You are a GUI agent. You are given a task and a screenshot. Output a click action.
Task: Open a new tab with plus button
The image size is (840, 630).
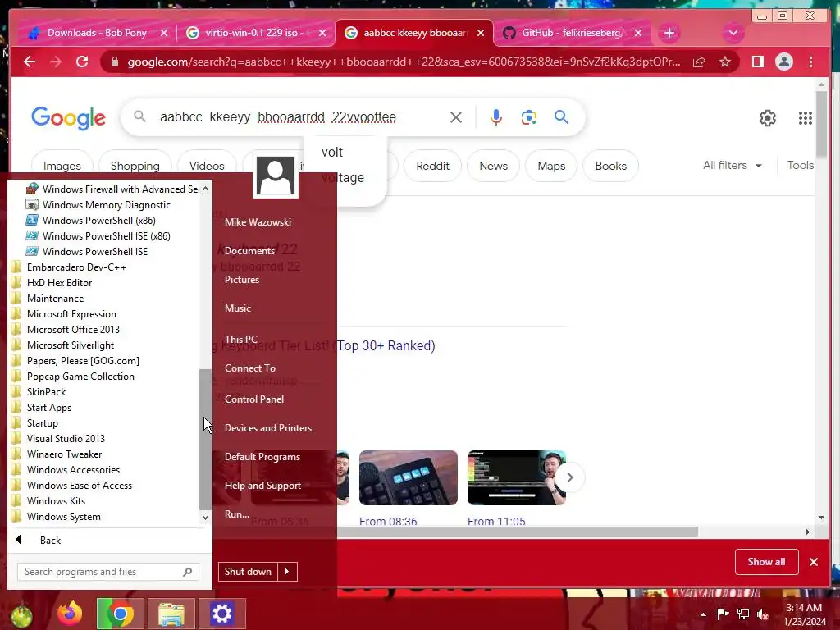pyautogui.click(x=669, y=33)
